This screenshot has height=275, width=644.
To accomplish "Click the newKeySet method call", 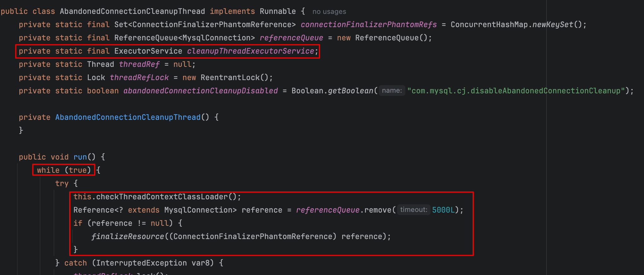I will [x=553, y=25].
